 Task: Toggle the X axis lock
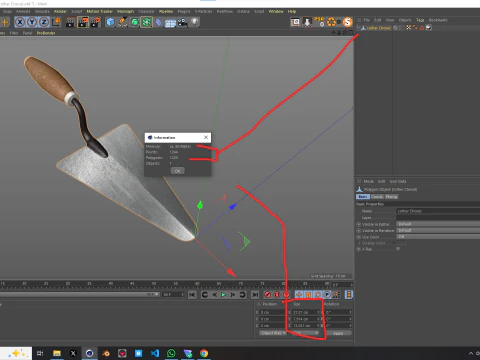20,22
